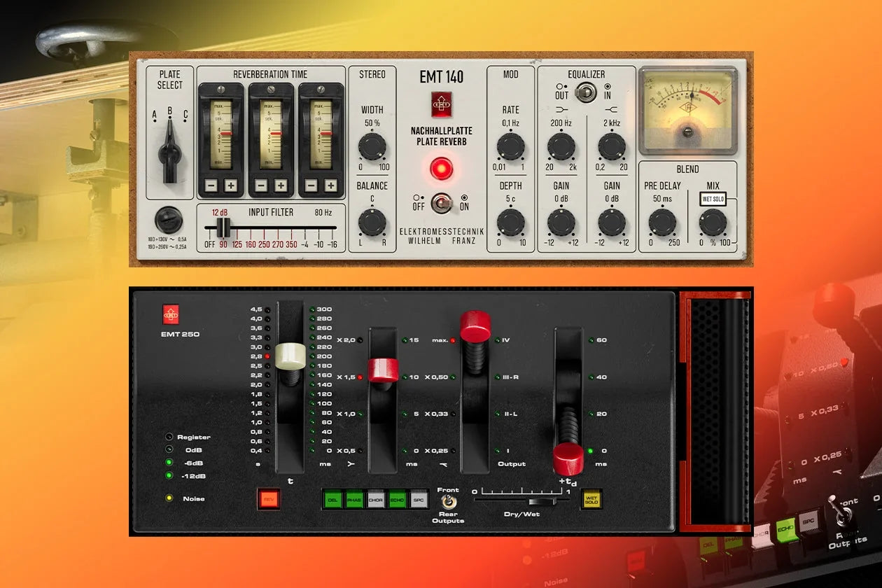The image size is (882, 588).
Task: Click the Register LED on EMT 250
Action: pyautogui.click(x=168, y=437)
